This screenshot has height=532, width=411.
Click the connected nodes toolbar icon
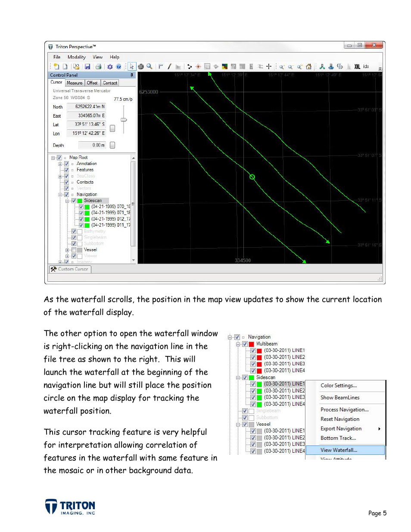coord(190,66)
